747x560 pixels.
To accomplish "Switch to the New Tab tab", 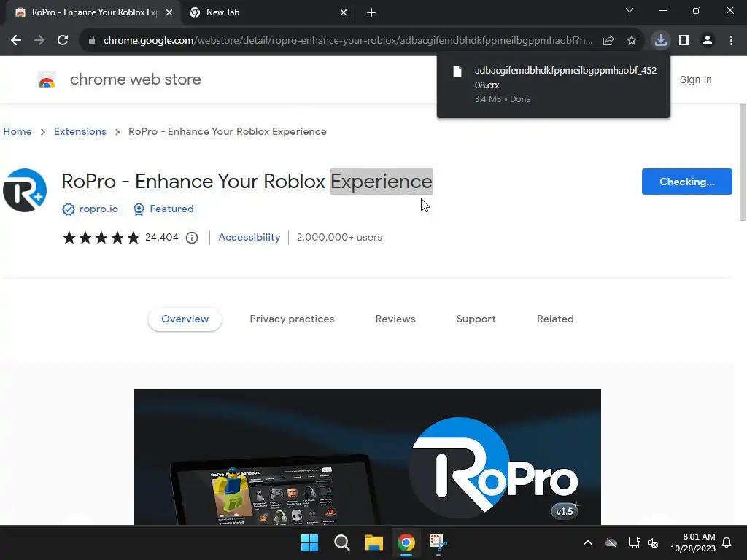I will 268,12.
